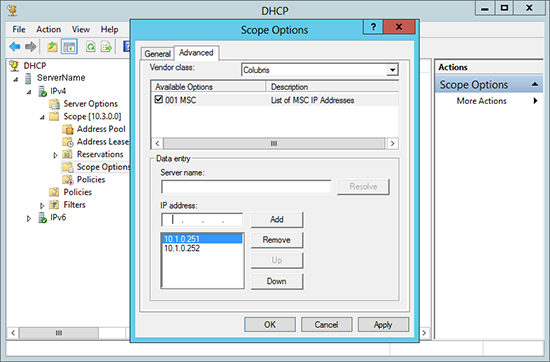Click the Cancel button
This screenshot has height=362, width=550.
pyautogui.click(x=326, y=324)
